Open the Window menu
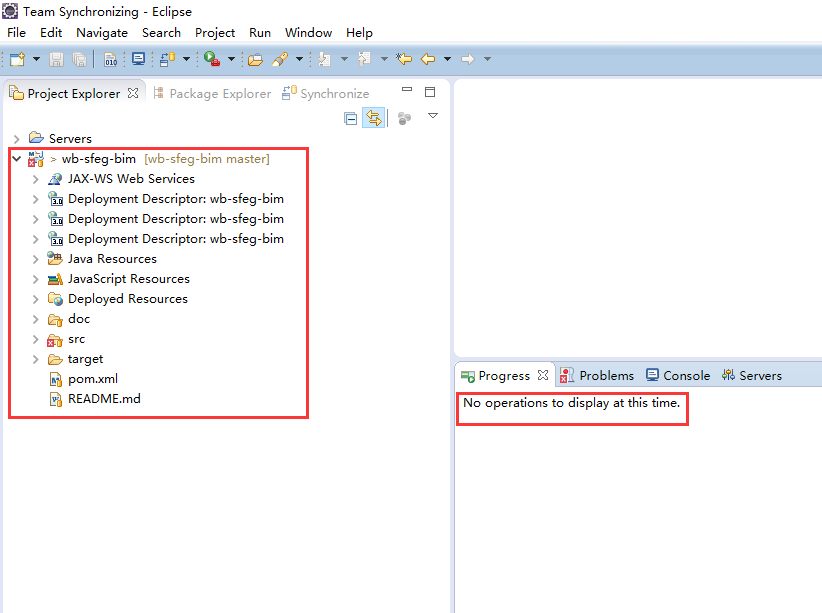Viewport: 822px width, 613px height. 308,33
